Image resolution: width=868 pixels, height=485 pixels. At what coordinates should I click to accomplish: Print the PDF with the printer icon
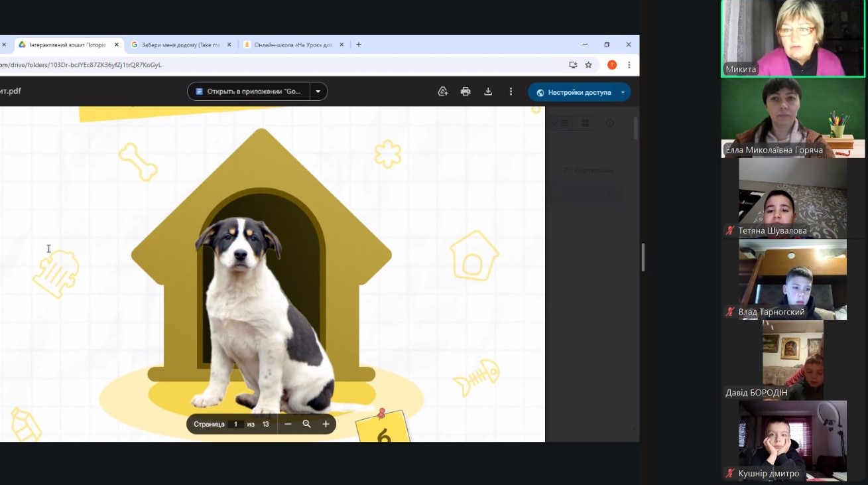point(465,92)
